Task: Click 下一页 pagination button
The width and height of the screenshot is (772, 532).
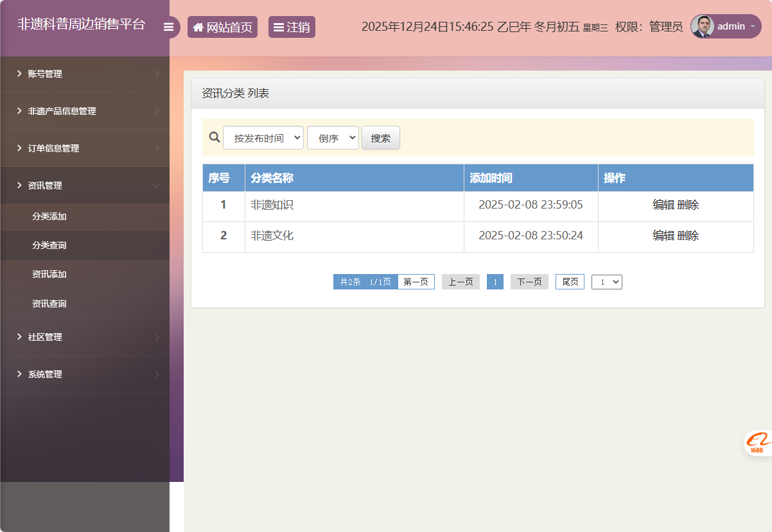Action: tap(529, 282)
